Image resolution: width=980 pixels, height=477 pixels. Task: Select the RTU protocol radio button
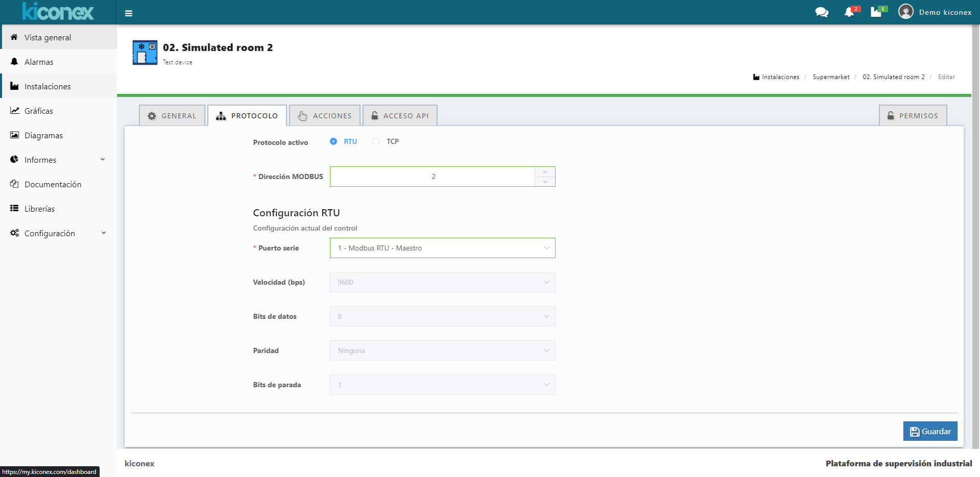[x=333, y=141]
